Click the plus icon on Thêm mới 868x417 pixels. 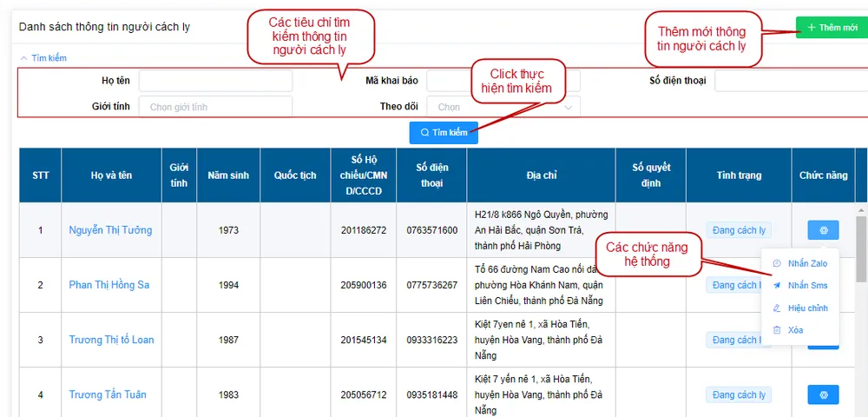(812, 28)
